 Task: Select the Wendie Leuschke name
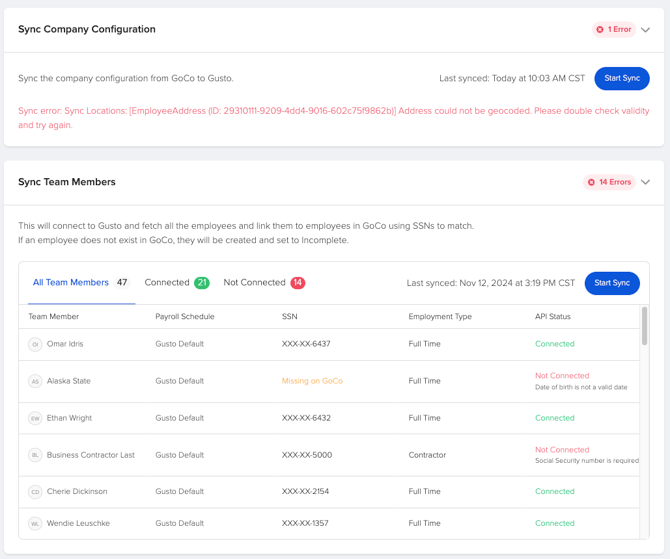coord(78,523)
